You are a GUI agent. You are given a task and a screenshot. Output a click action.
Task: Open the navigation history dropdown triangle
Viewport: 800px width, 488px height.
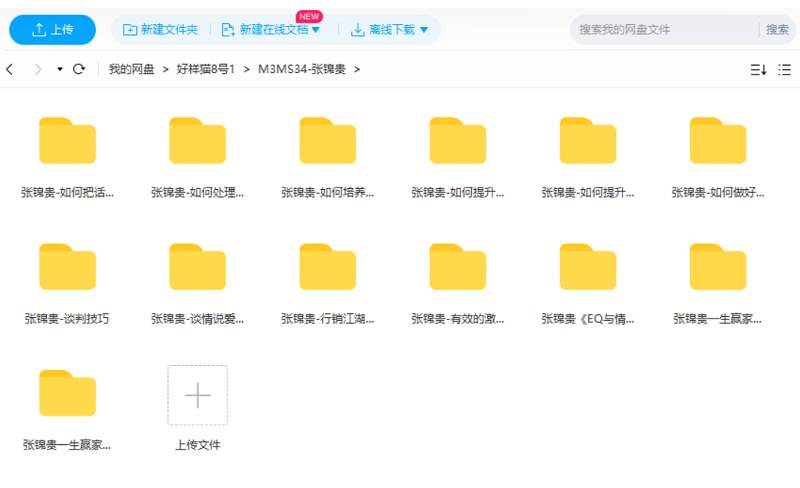60,69
